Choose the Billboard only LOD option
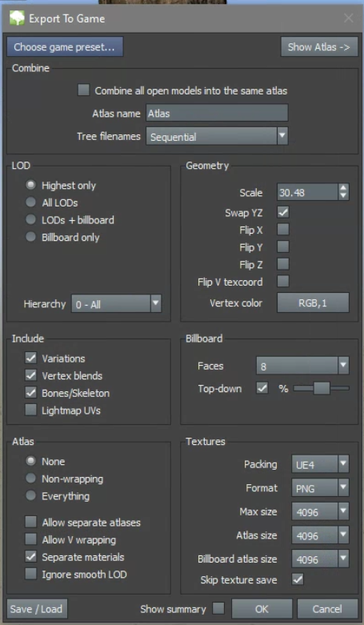This screenshot has height=625, width=364. [30, 237]
